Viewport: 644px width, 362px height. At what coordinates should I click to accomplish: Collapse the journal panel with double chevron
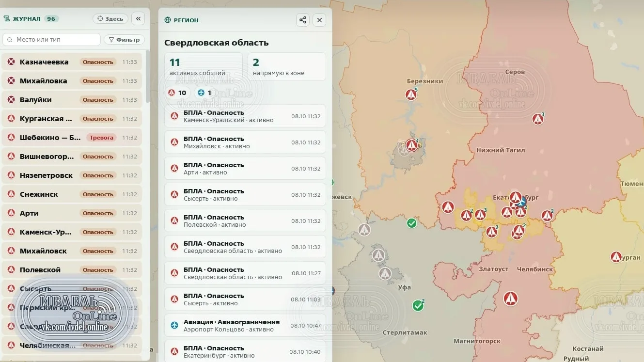tap(138, 19)
